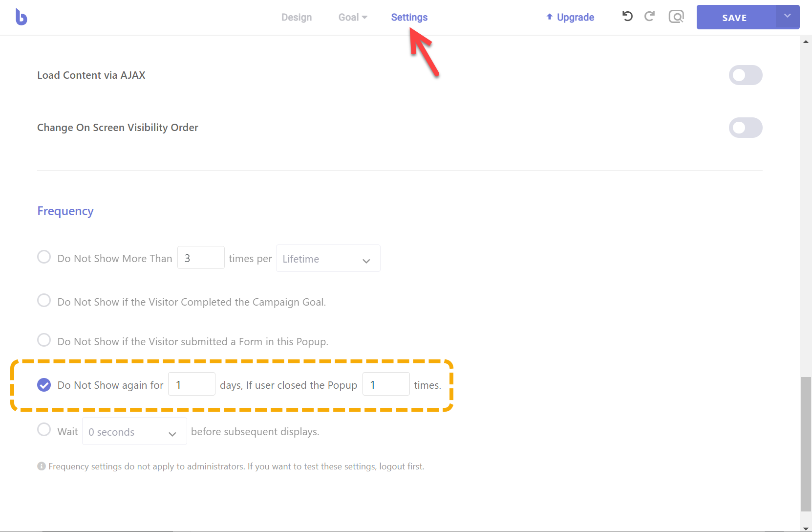
Task: Open the popup preview icon
Action: pos(676,17)
